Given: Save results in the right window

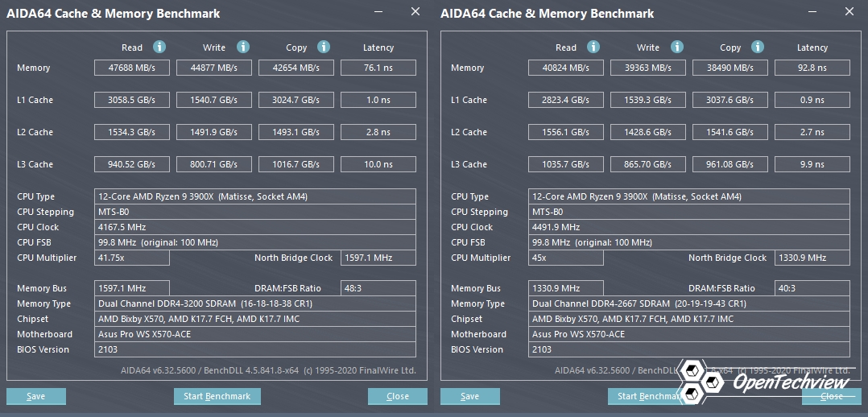Looking at the screenshot, I should tap(470, 397).
